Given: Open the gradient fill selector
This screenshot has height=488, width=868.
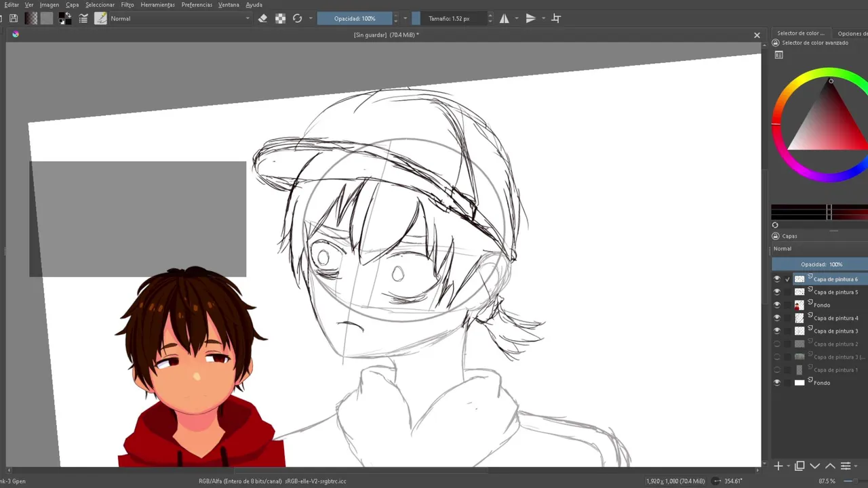Looking at the screenshot, I should click(x=31, y=18).
